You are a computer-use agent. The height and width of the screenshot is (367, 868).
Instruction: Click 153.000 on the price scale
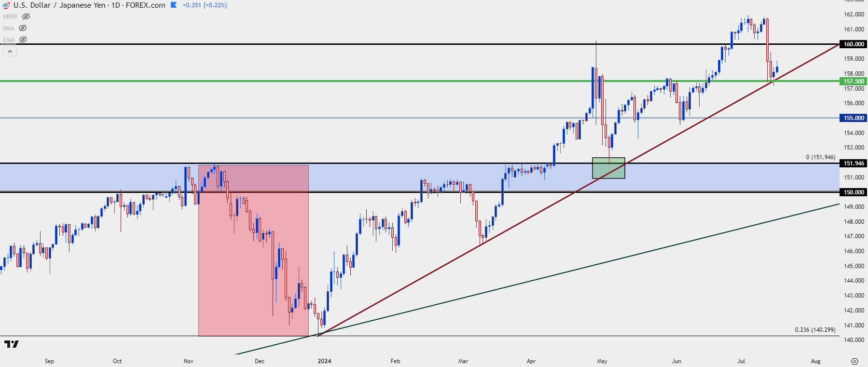pyautogui.click(x=854, y=148)
